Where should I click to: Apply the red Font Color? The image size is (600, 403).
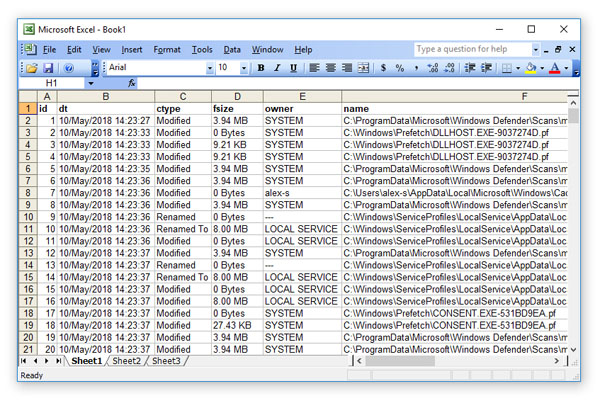(554, 68)
